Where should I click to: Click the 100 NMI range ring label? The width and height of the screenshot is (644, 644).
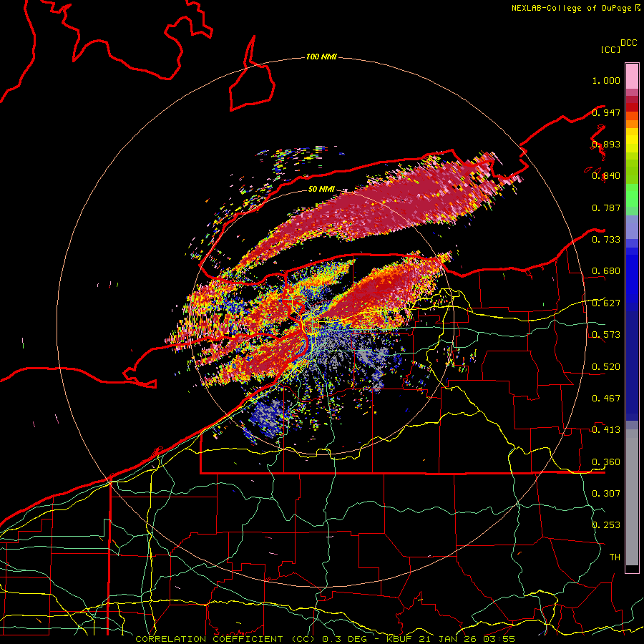coord(321,57)
